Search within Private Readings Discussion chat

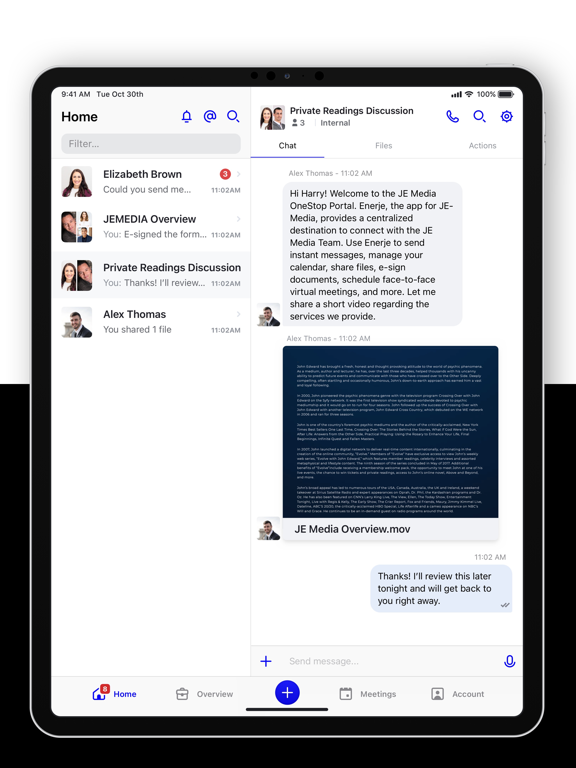[479, 116]
